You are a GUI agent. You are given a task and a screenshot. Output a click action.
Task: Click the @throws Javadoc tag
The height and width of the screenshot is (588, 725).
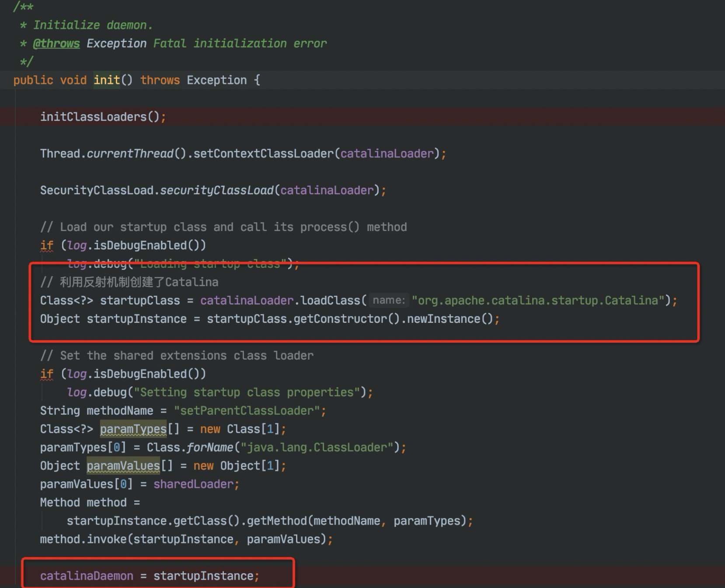tap(56, 43)
